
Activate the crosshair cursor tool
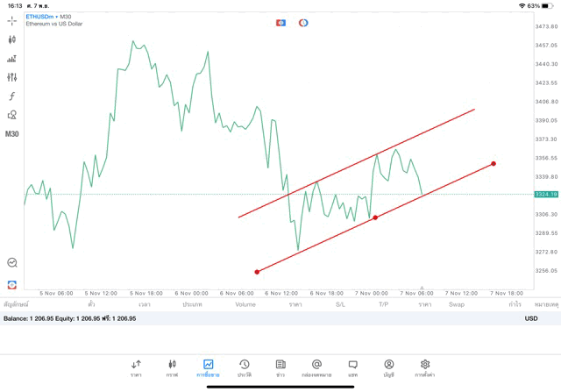pos(12,20)
